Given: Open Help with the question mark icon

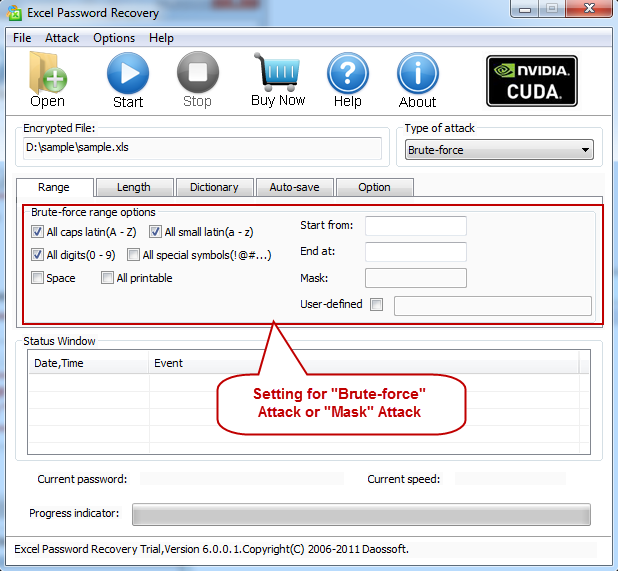Looking at the screenshot, I should pos(348,80).
